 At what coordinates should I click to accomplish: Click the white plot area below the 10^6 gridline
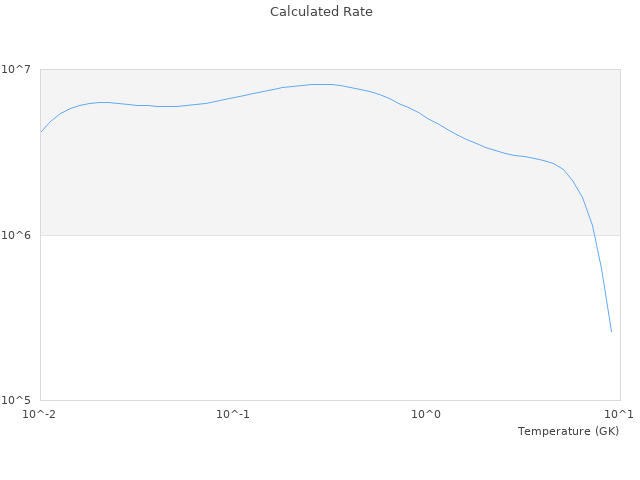300,320
